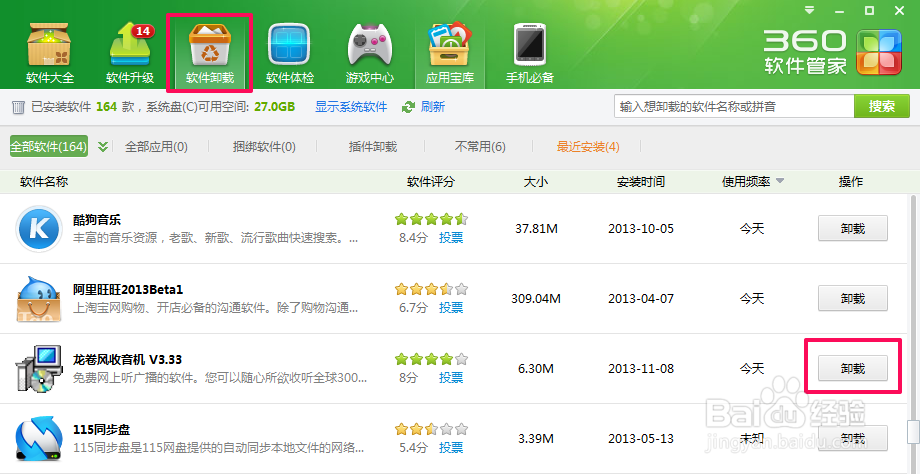Click the trash can icon beside 已安装软件

pyautogui.click(x=19, y=107)
